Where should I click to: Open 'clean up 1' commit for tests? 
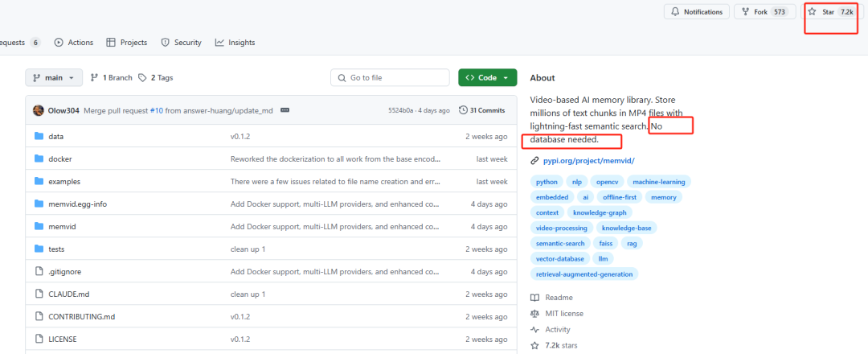tap(248, 249)
